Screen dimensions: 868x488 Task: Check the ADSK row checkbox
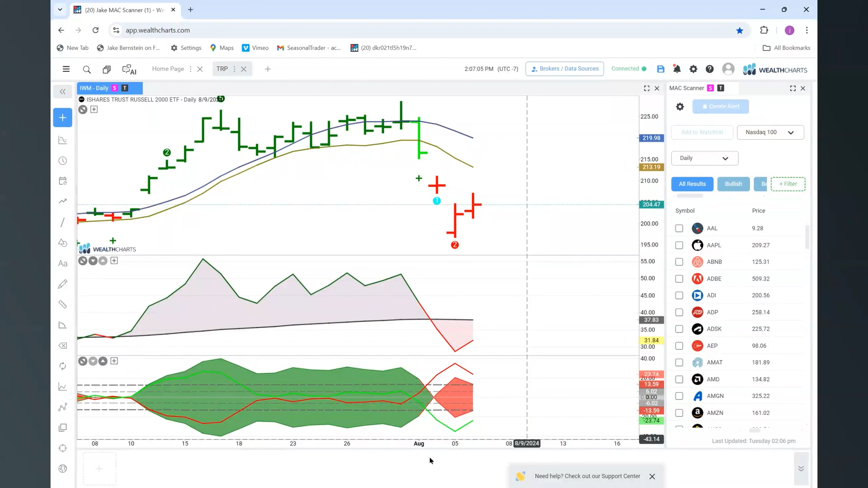[679, 329]
